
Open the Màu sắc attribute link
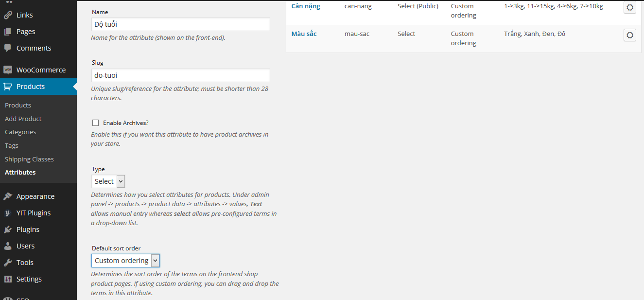click(x=304, y=34)
